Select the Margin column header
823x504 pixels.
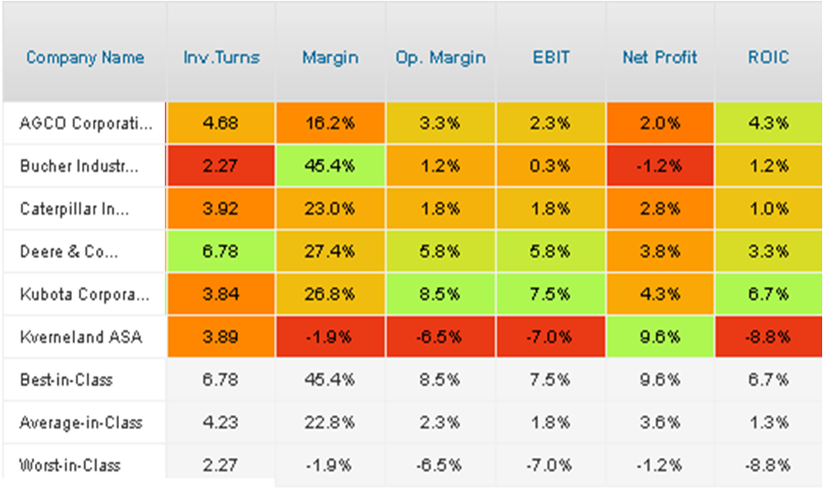(x=330, y=57)
